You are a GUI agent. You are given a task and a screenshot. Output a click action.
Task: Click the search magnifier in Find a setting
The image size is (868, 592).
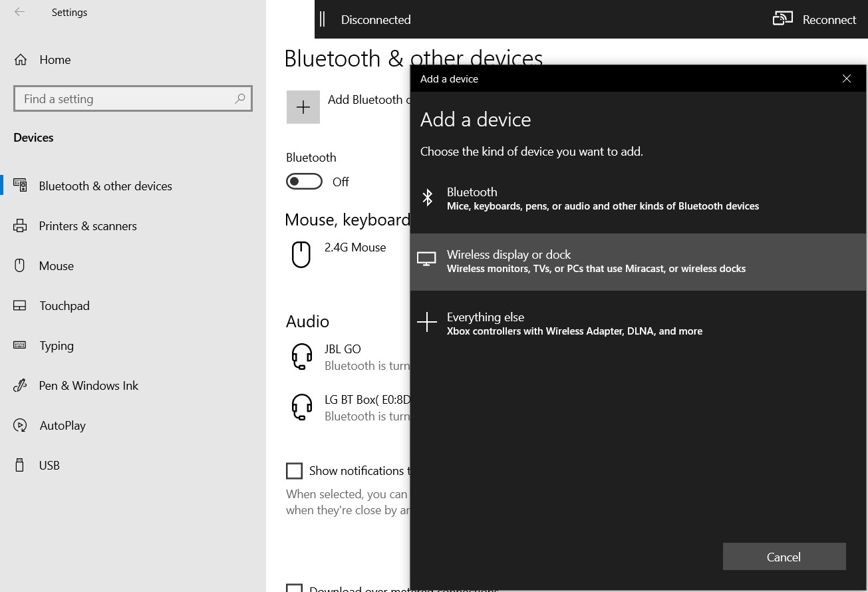240,98
